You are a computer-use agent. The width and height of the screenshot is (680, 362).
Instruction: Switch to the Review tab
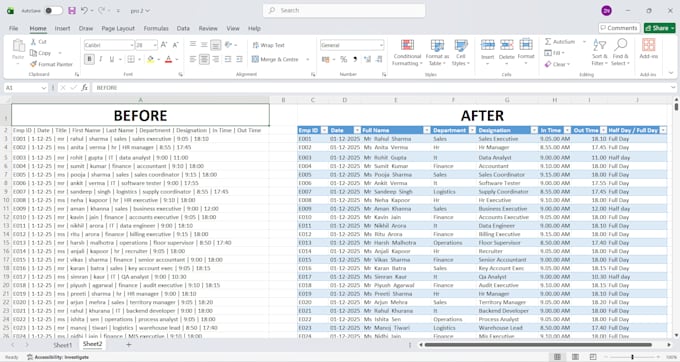pos(208,28)
